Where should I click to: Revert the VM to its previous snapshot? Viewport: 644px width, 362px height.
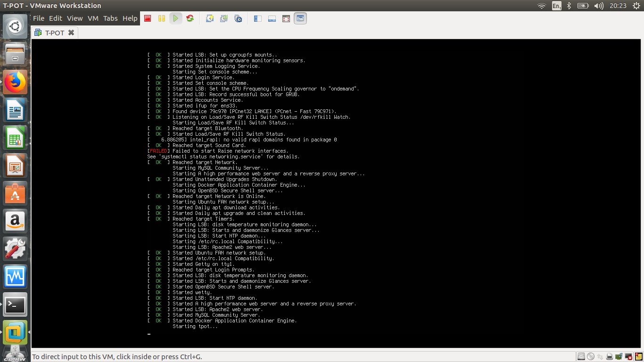point(224,18)
